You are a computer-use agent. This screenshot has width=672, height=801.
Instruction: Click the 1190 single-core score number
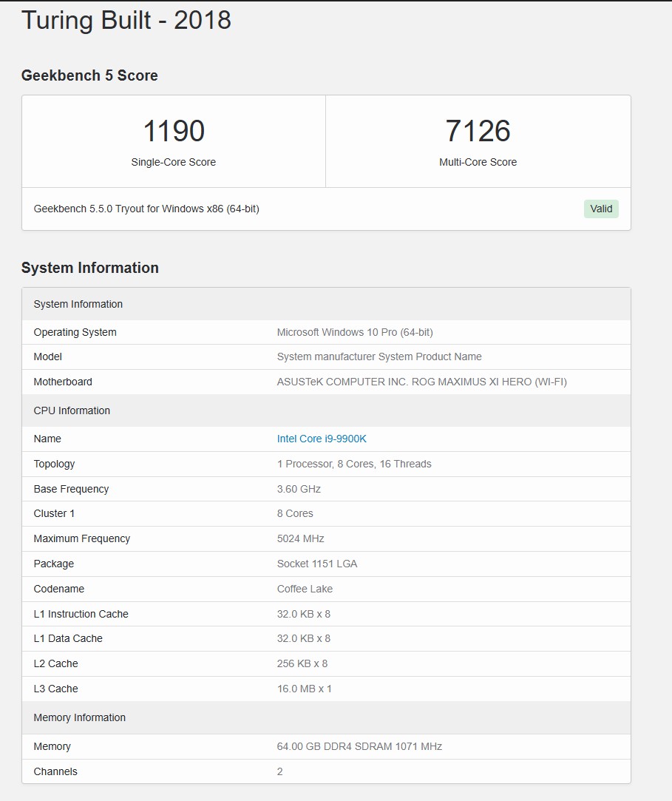point(174,131)
